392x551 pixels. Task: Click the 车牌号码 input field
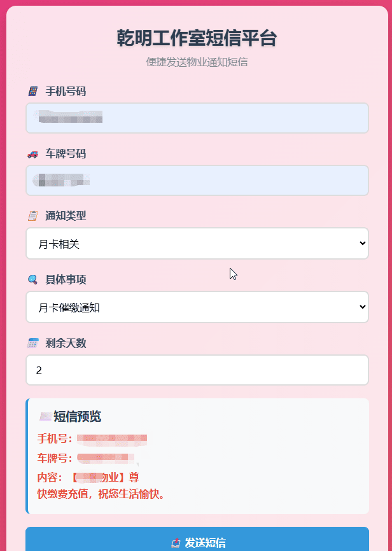[197, 180]
